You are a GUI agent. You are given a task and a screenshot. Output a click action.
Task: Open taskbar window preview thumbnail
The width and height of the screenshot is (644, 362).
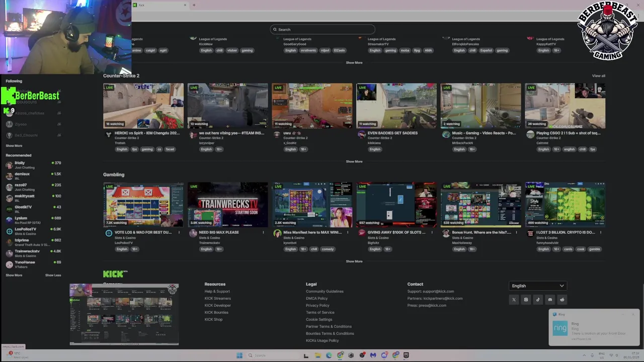coord(124,314)
